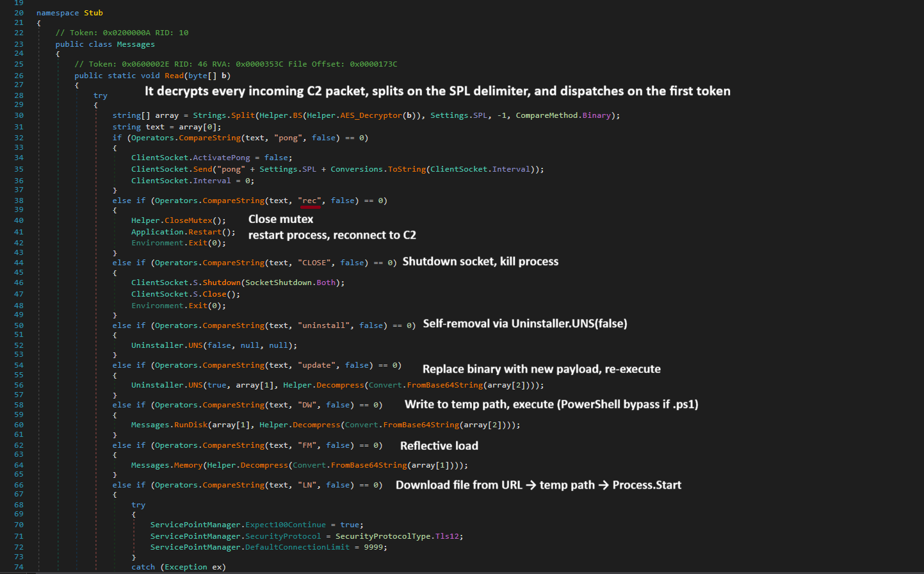Click the "pong" literal in the first CompareString check

(x=288, y=138)
